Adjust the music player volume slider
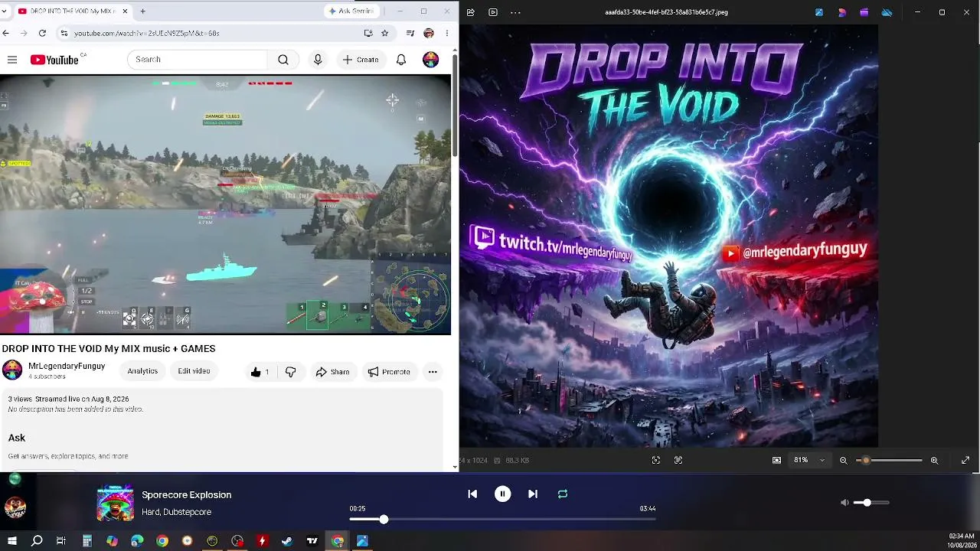 click(872, 503)
